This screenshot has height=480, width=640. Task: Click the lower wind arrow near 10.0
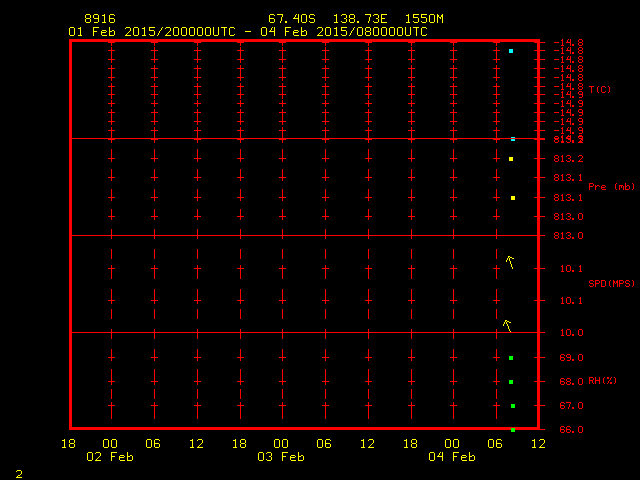pos(507,325)
